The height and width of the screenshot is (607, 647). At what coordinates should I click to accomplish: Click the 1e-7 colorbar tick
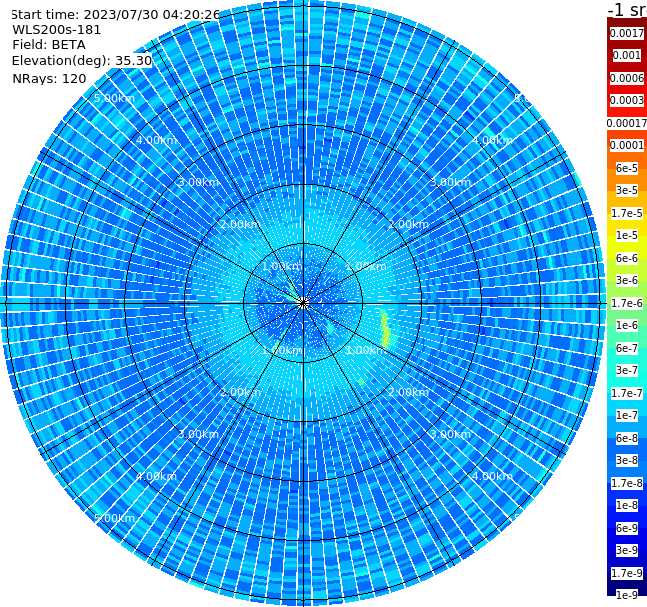[x=627, y=415]
